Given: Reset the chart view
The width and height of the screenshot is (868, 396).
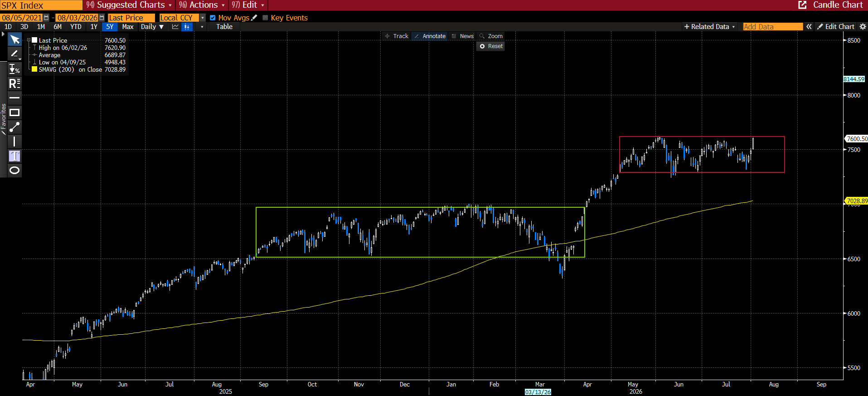Looking at the screenshot, I should (491, 46).
